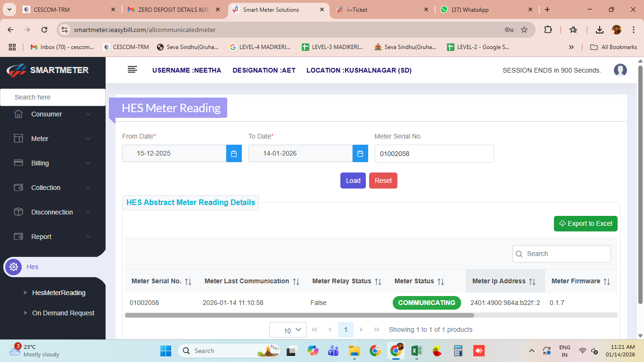Open the LEVEL-3 MADIKERI bookmark
This screenshot has width=644, height=362.
coord(332,47)
